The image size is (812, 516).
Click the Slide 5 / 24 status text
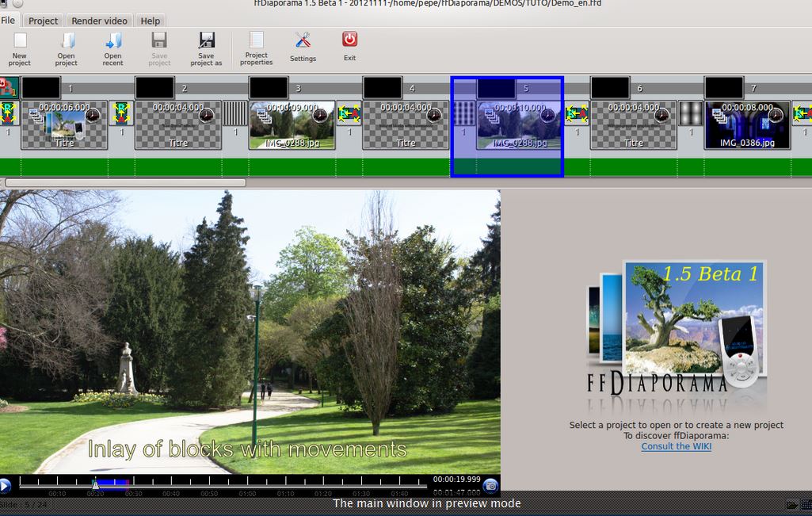(24, 504)
